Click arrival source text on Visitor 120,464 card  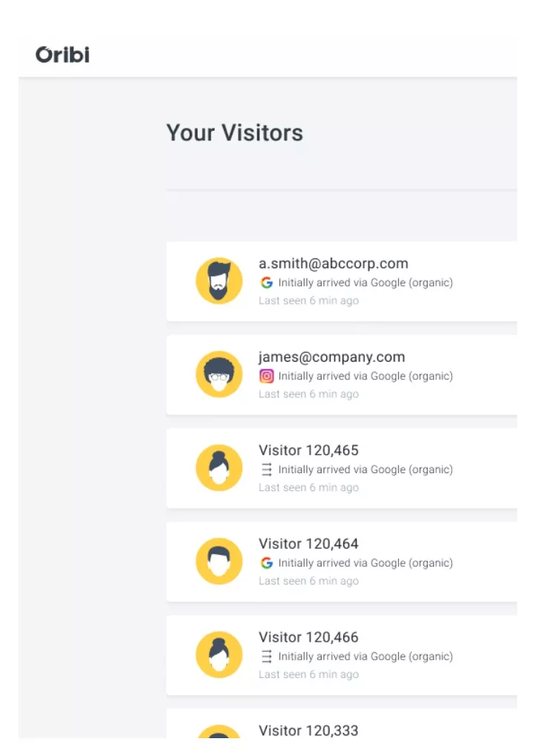pyautogui.click(x=366, y=563)
